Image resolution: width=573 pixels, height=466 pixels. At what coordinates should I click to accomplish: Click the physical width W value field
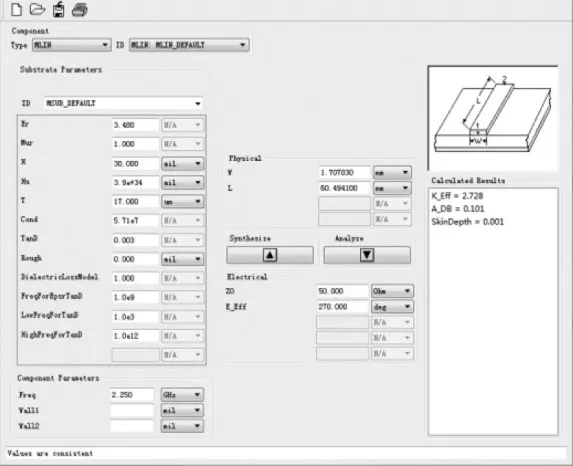pos(344,173)
